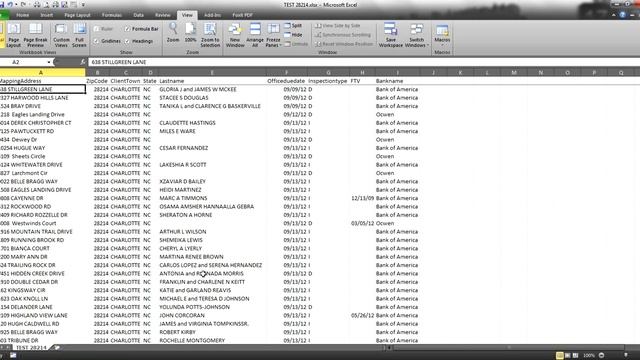Viewport: 640px width, 360px height.
Task: Click the horizontal scrollbar thumb
Action: [x=509, y=348]
